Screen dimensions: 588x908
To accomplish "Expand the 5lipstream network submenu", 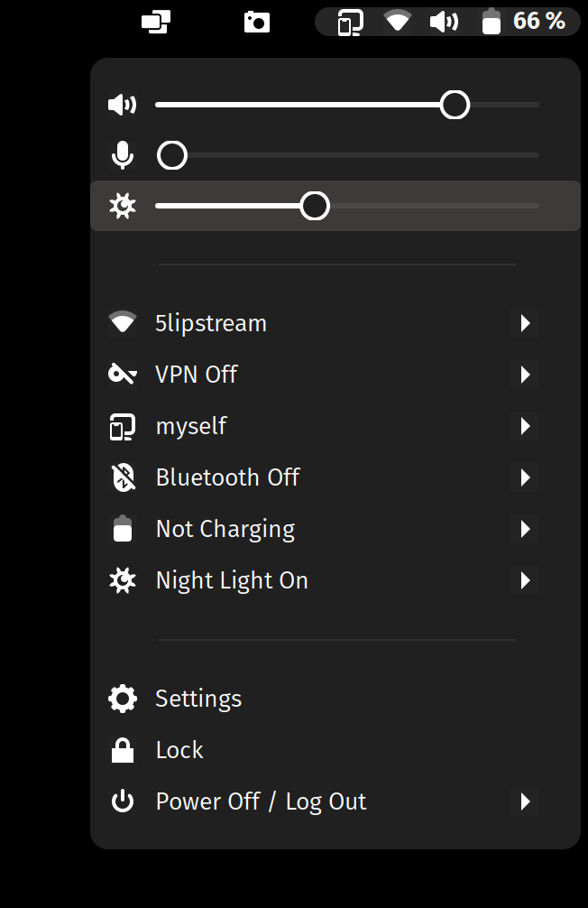I will [526, 322].
